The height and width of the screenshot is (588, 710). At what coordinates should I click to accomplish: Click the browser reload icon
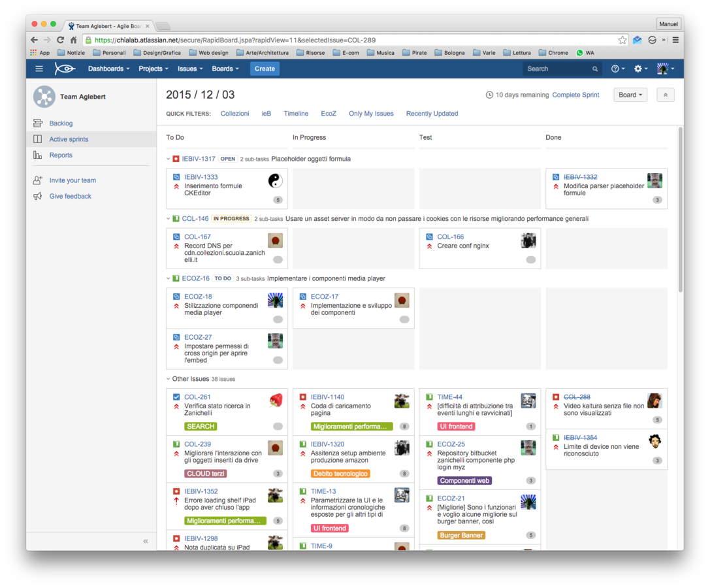coord(60,40)
